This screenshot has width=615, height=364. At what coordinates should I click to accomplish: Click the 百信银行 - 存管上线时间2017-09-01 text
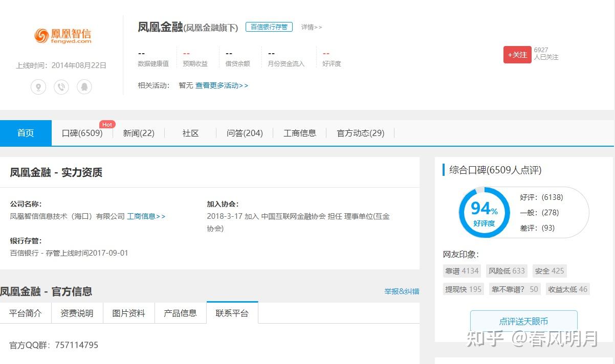coord(69,253)
